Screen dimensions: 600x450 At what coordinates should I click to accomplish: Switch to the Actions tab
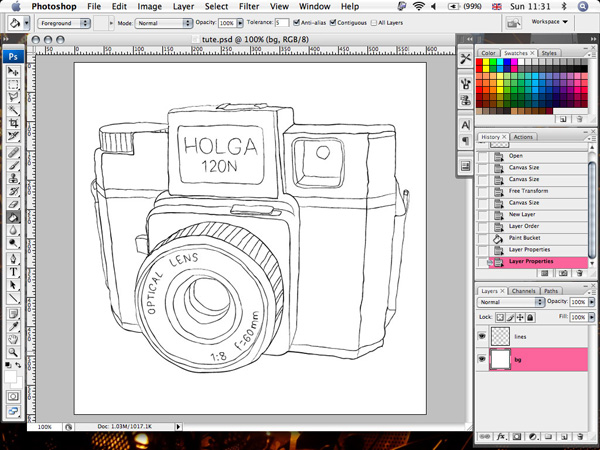(x=523, y=137)
